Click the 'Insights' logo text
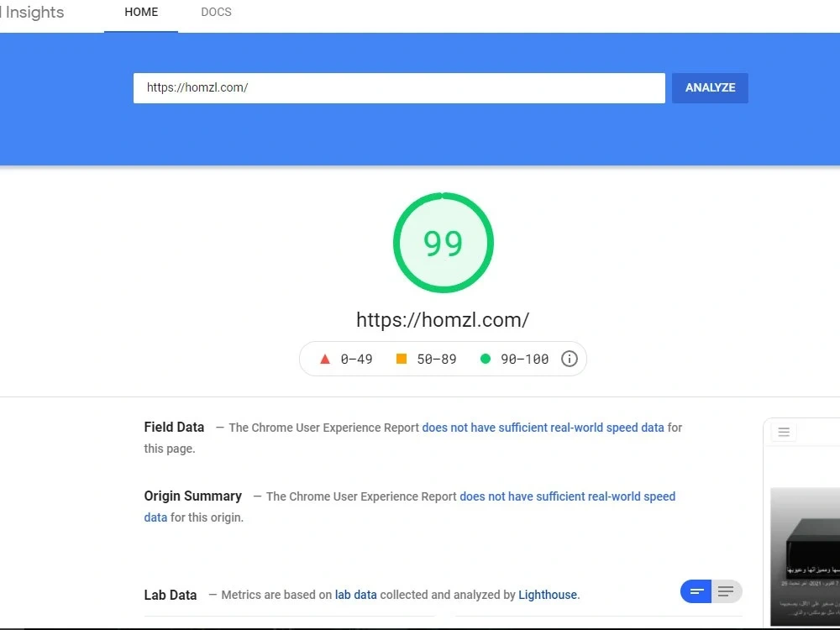 34,13
